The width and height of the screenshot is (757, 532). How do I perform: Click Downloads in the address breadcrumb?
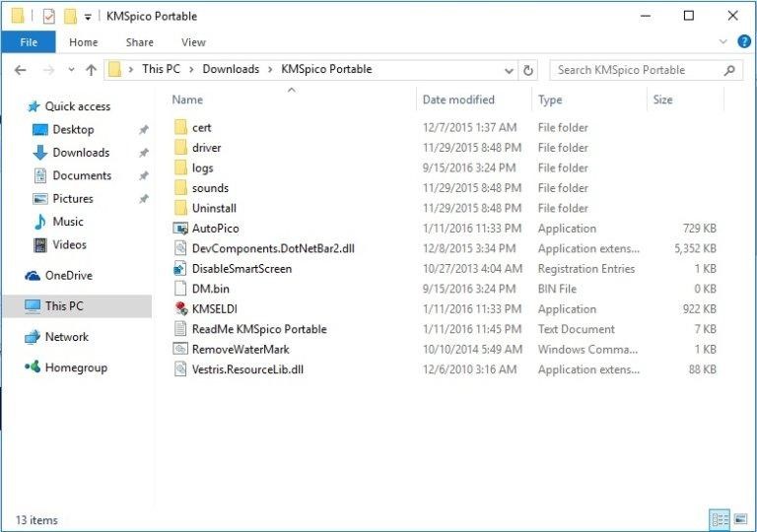pos(231,69)
